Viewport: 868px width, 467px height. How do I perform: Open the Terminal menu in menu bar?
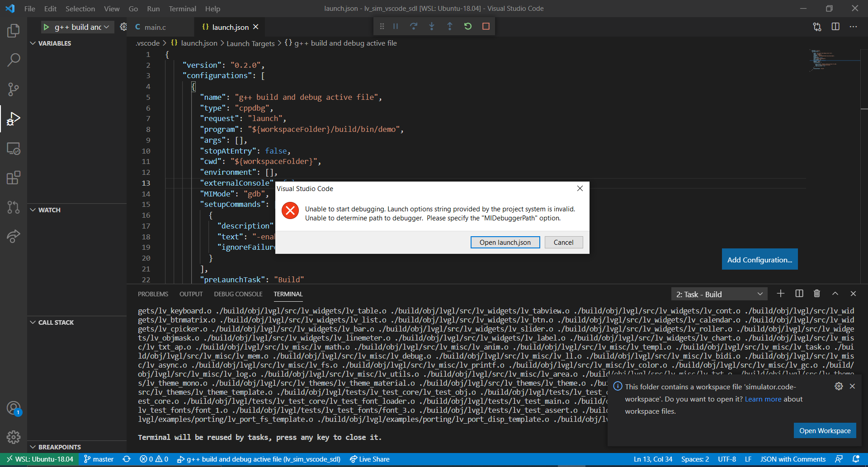(x=182, y=9)
